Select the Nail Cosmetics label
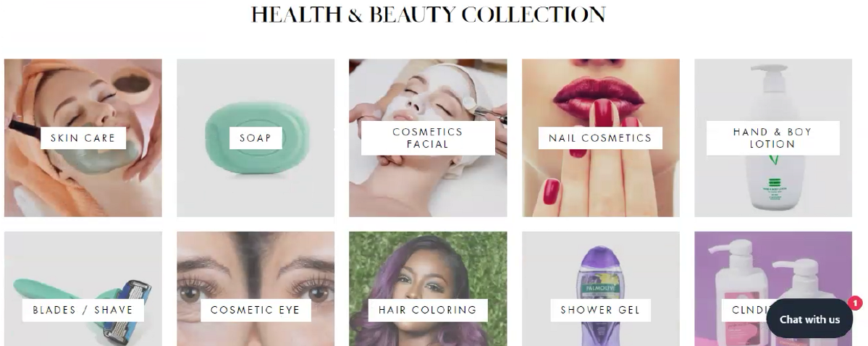The width and height of the screenshot is (868, 346). point(600,138)
